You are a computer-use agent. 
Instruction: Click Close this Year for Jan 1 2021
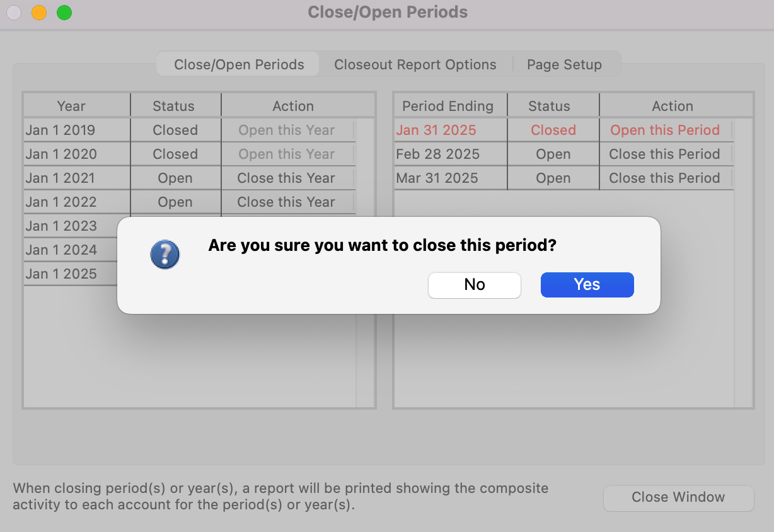[x=286, y=178]
